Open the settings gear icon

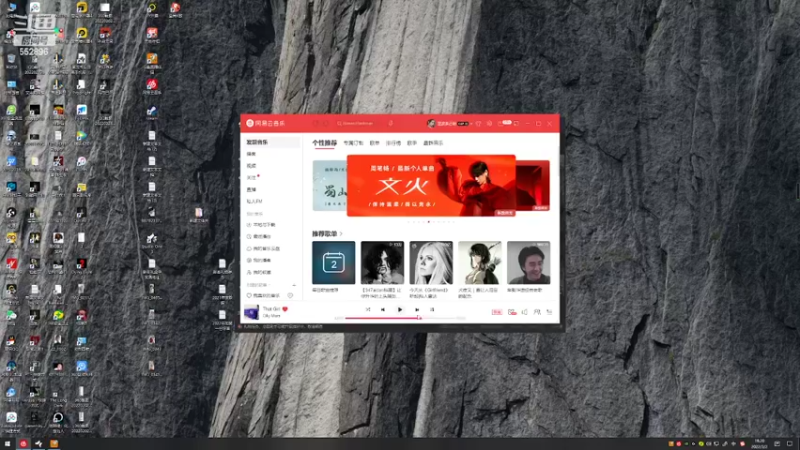click(489, 123)
